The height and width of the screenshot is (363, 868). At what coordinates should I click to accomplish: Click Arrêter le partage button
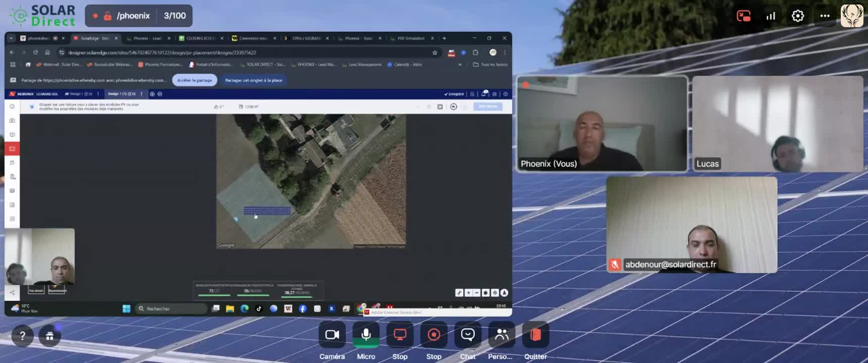pos(195,80)
